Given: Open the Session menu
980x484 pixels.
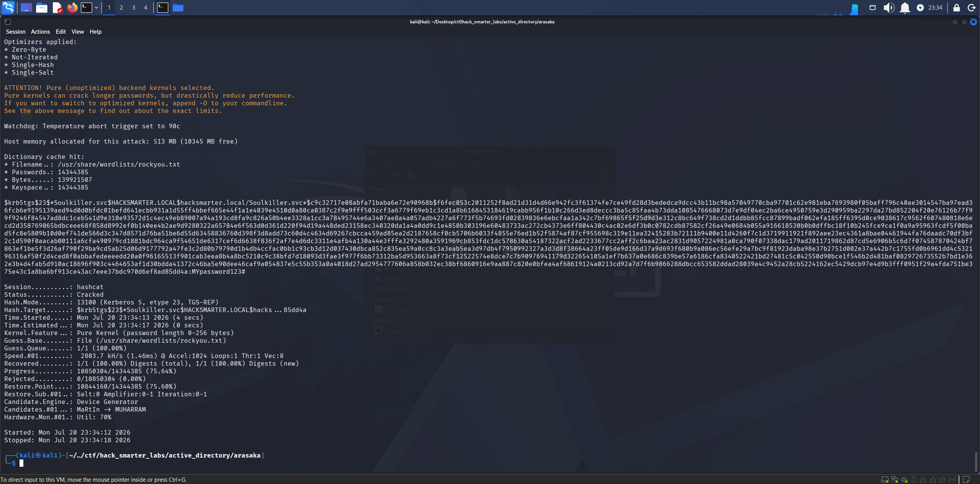Looking at the screenshot, I should coord(16,32).
